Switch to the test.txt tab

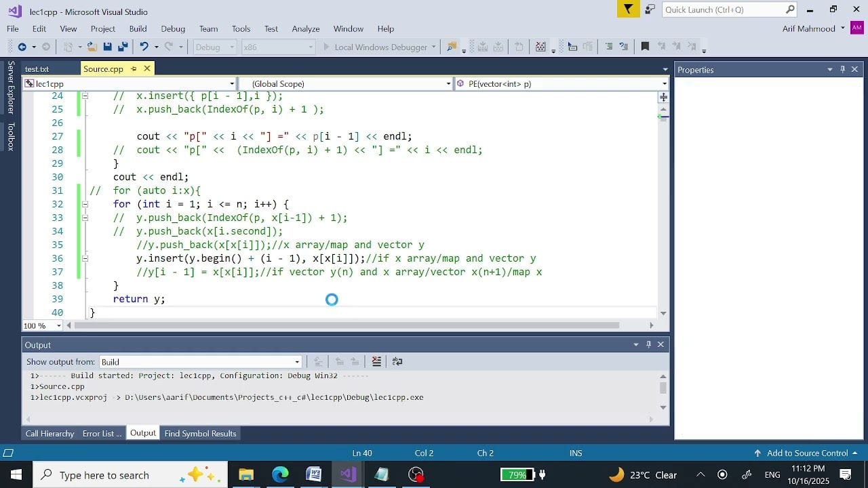pyautogui.click(x=37, y=68)
